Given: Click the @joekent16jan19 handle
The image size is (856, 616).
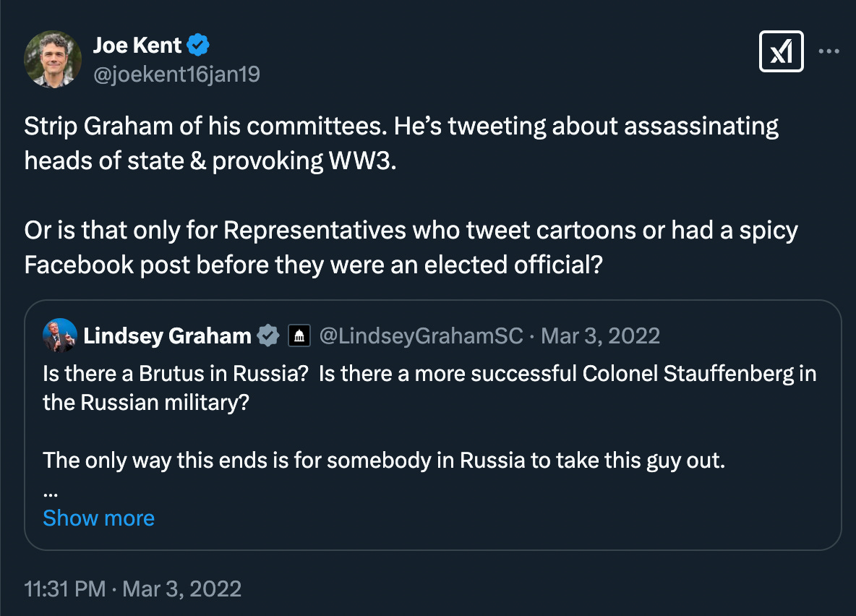Looking at the screenshot, I should click(176, 73).
